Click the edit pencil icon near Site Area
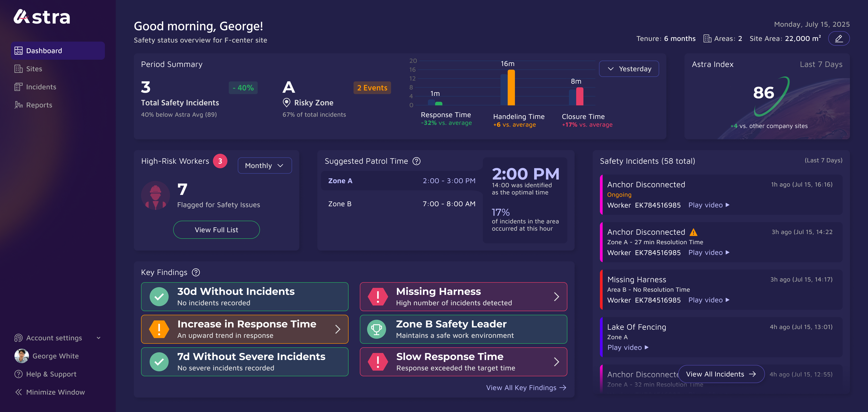Viewport: 868px width, 412px height. point(838,38)
